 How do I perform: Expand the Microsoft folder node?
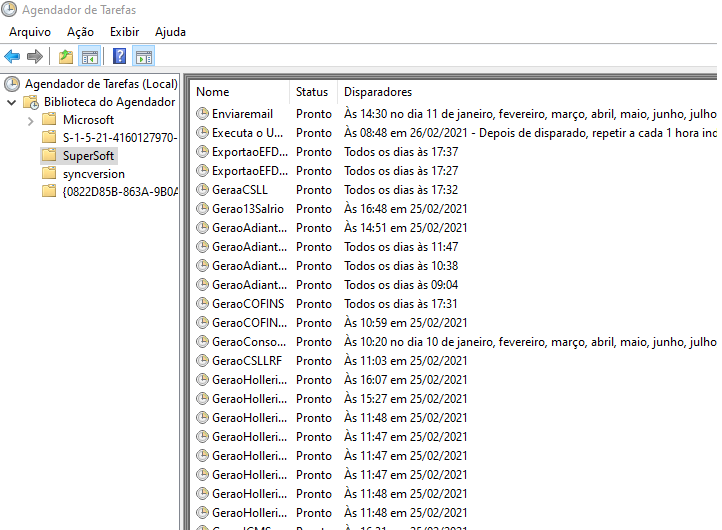pos(31,120)
